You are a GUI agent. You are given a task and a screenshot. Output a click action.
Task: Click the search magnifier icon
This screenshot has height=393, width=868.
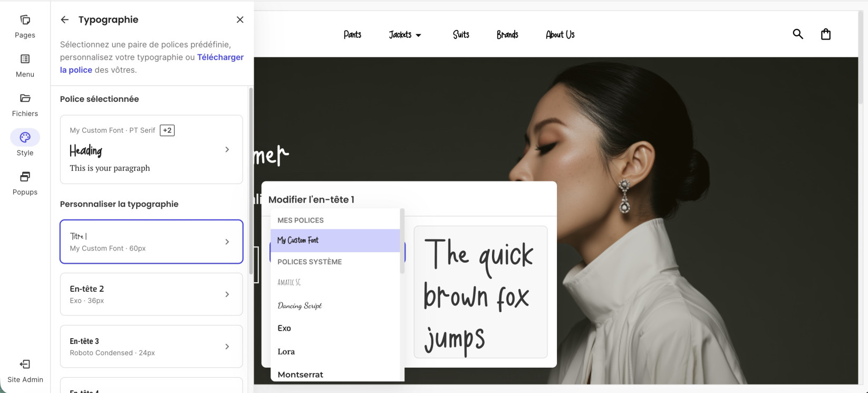coord(798,34)
